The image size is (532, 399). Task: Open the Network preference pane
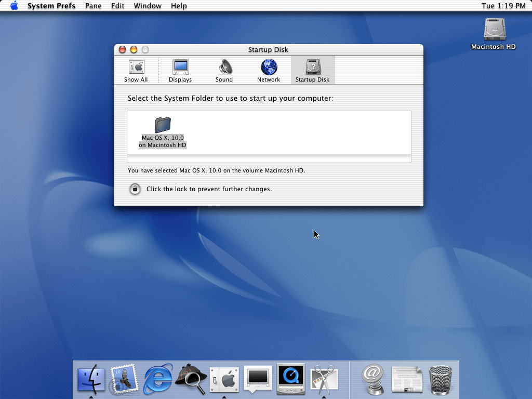pos(269,70)
